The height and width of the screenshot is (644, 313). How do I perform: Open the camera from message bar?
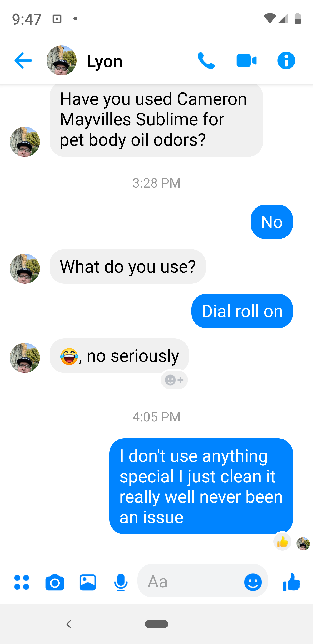pos(55,582)
